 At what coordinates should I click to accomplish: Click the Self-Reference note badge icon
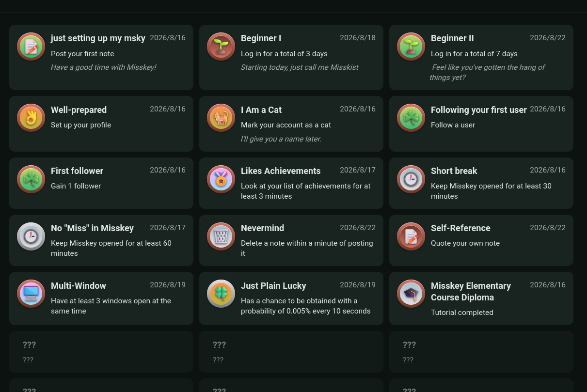point(411,236)
